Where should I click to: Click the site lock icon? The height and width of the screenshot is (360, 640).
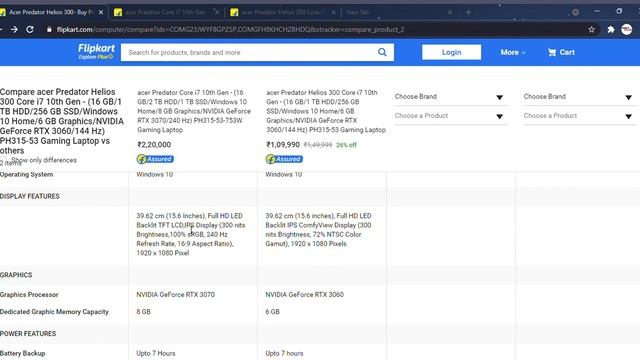tap(49, 29)
